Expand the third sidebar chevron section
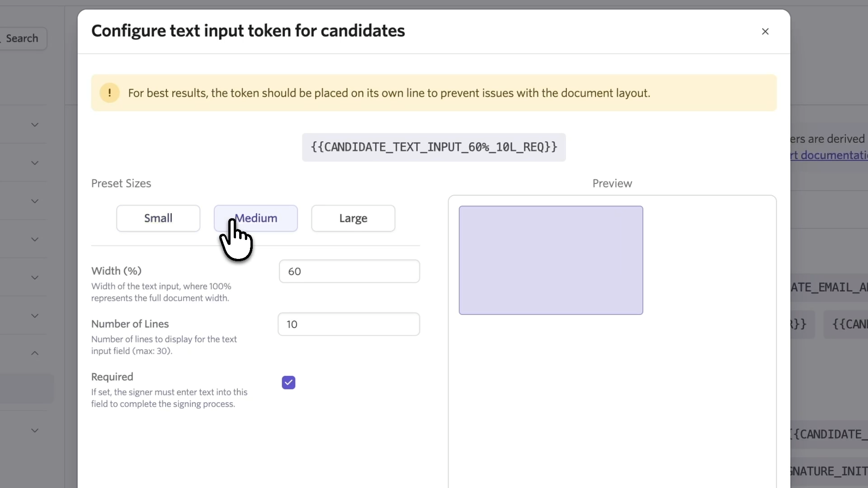868x488 pixels. (x=35, y=201)
